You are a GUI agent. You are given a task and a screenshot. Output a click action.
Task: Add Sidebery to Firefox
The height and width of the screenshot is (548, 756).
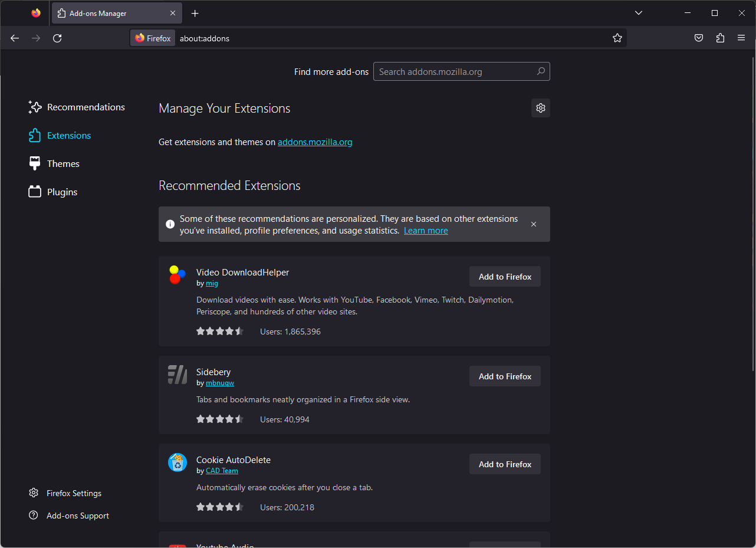point(505,376)
